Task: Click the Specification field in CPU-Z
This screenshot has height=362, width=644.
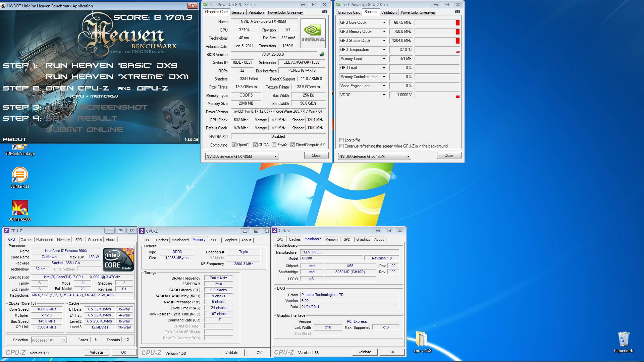Action: pyautogui.click(x=82, y=277)
